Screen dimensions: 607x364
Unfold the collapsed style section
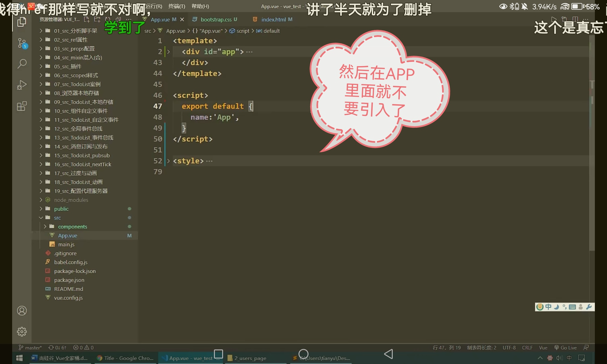click(168, 161)
